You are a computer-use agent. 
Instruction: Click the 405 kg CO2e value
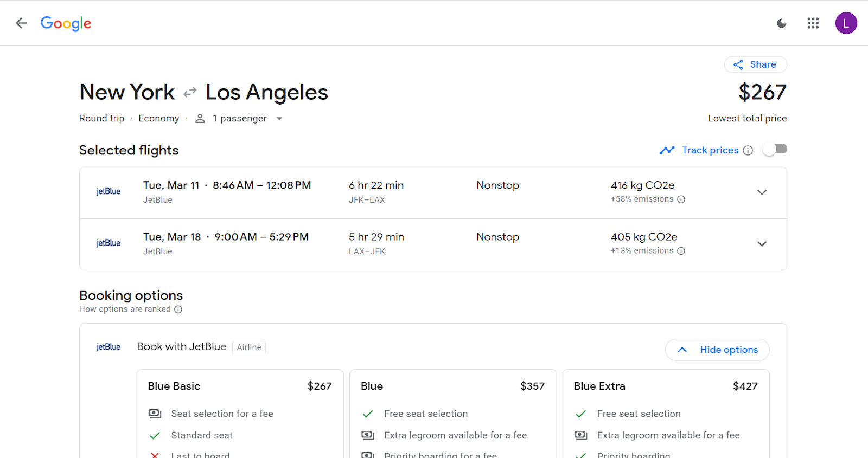tap(644, 237)
